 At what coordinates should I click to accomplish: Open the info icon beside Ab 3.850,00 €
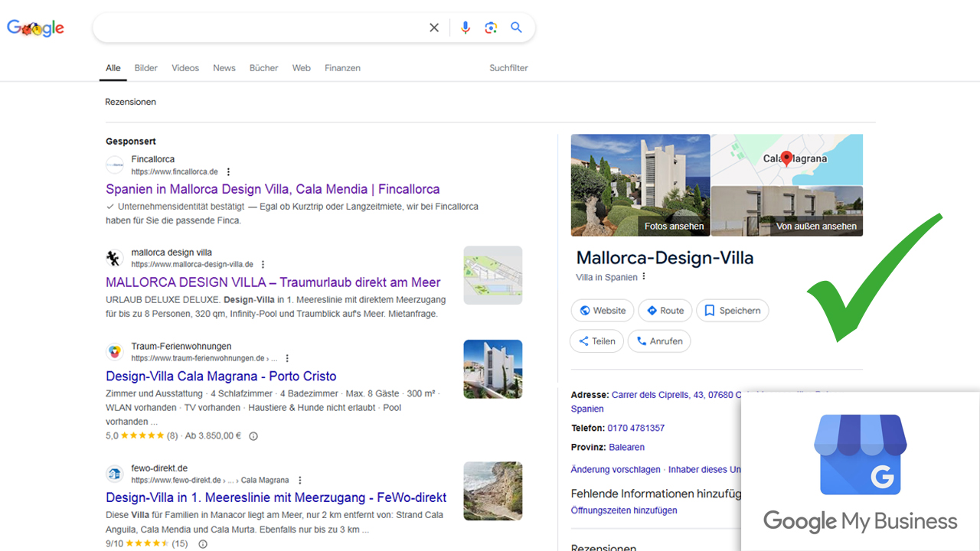(x=253, y=436)
